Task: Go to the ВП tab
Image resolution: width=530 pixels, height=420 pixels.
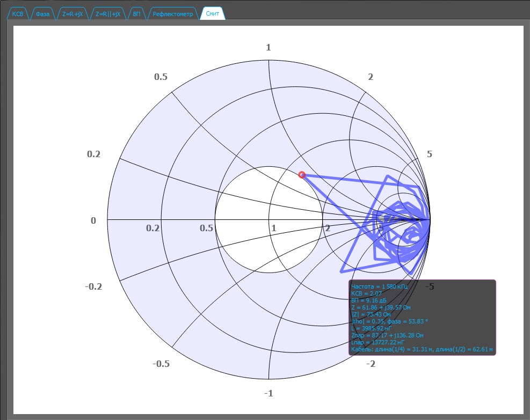Action: [x=137, y=14]
